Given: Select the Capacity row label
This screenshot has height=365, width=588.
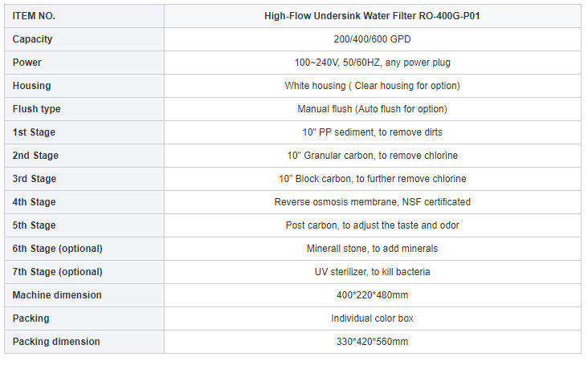Looking at the screenshot, I should [32, 39].
